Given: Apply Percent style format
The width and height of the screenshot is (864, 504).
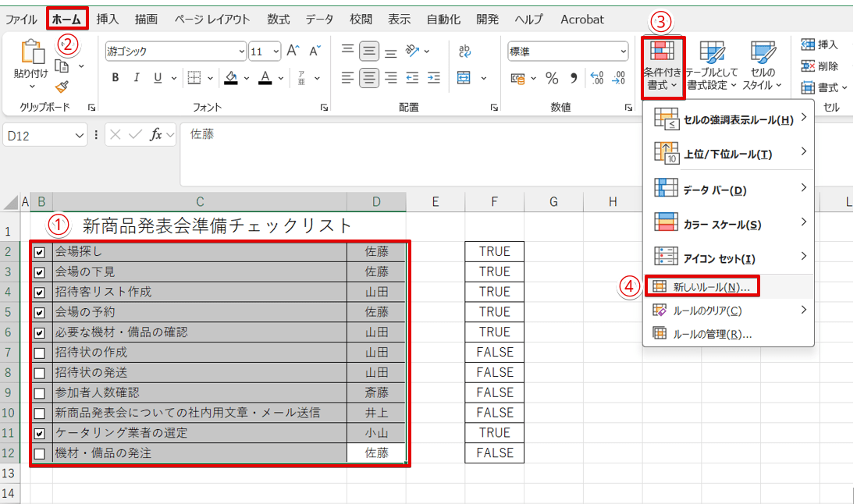Looking at the screenshot, I should (x=552, y=78).
